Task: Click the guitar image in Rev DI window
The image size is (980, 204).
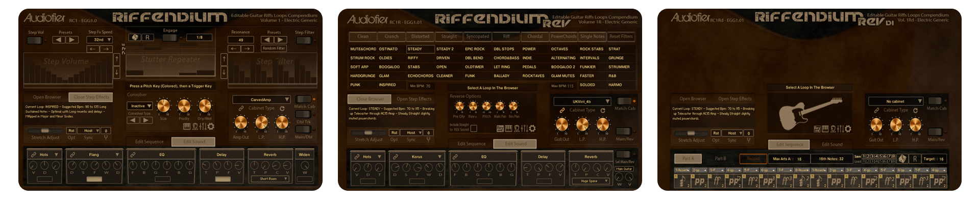Action: 810,114
